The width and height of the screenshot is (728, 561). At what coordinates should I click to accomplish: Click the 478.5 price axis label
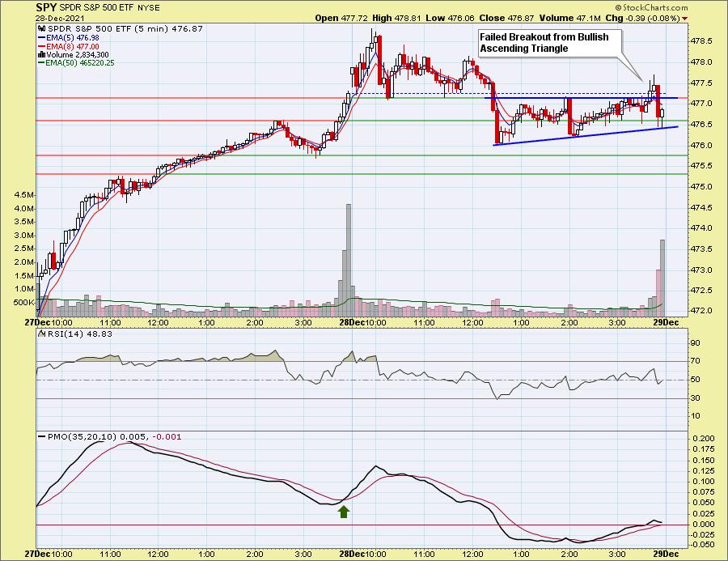(701, 41)
